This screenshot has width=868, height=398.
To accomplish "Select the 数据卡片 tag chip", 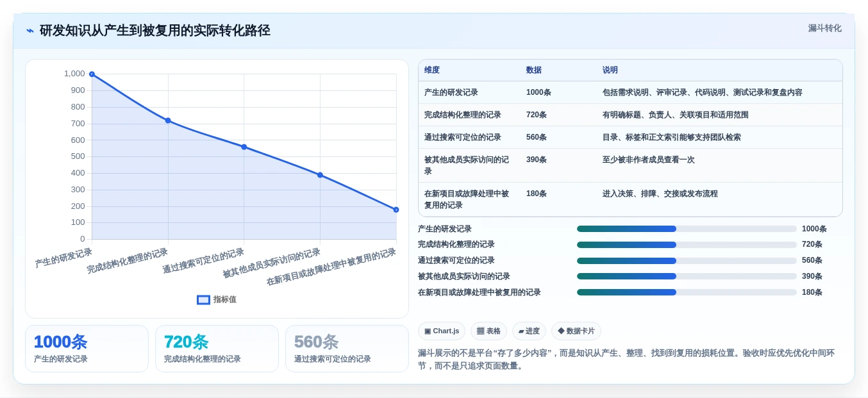I will coord(576,331).
